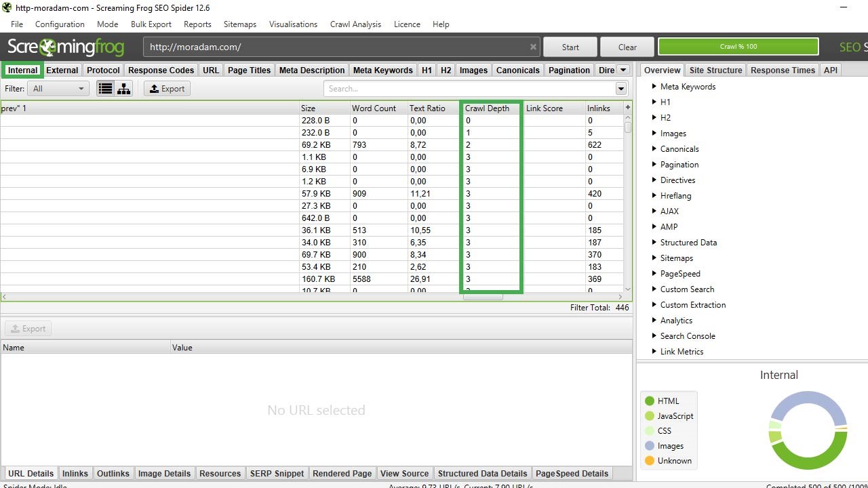Image resolution: width=868 pixels, height=488 pixels.
Task: Switch to the Response Codes tab
Action: tap(161, 70)
